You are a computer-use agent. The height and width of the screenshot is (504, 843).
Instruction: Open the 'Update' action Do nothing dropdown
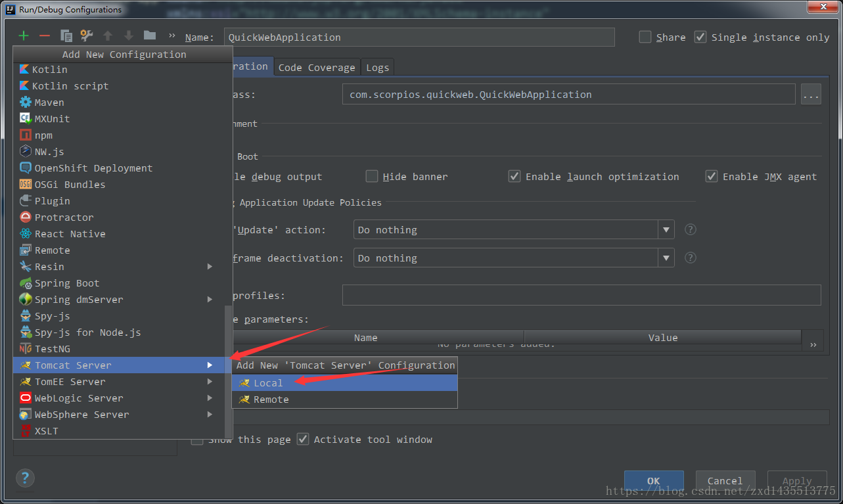coord(514,229)
